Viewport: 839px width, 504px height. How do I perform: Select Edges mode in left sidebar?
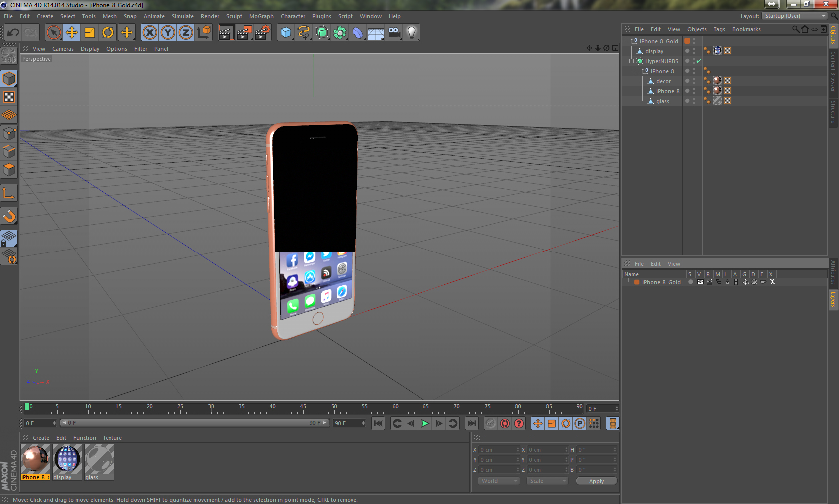coord(9,152)
